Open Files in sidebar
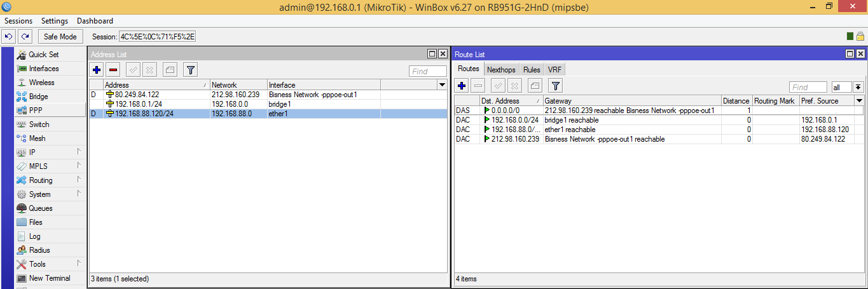Image resolution: width=868 pixels, height=289 pixels. pos(50,222)
